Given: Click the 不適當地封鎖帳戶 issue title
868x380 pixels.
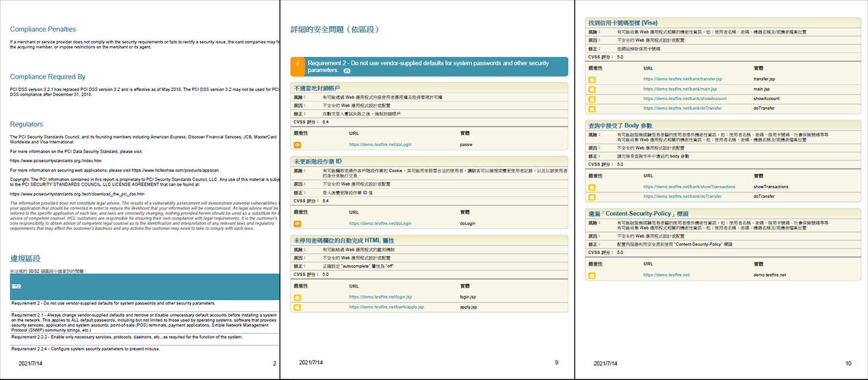Looking at the screenshot, I should coord(317,88).
